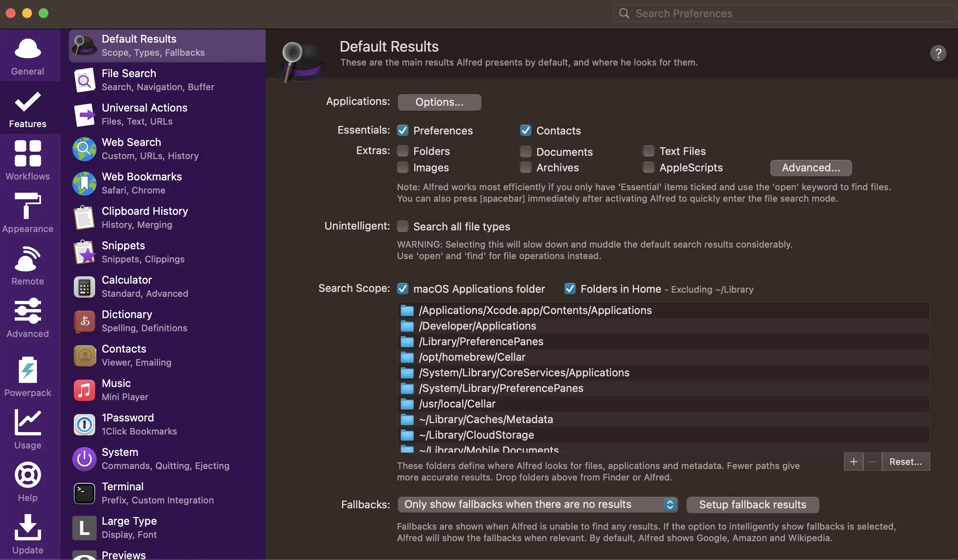Select the /Library/PreferencePanes folder row
This screenshot has width=958, height=560.
point(663,341)
